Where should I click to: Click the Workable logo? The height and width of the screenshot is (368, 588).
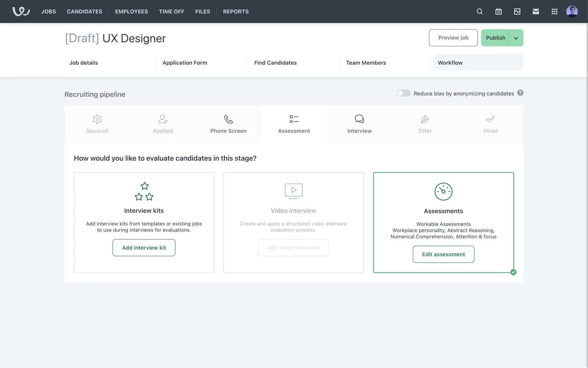pos(21,11)
